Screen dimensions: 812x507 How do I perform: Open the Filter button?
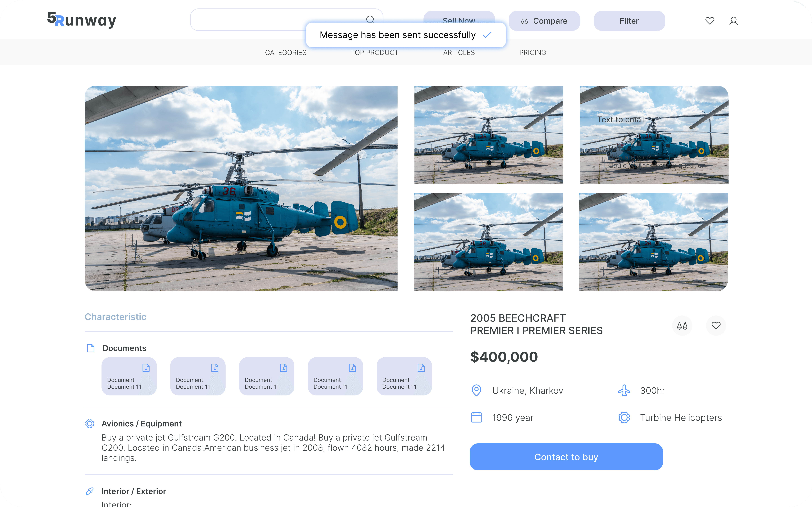(629, 21)
